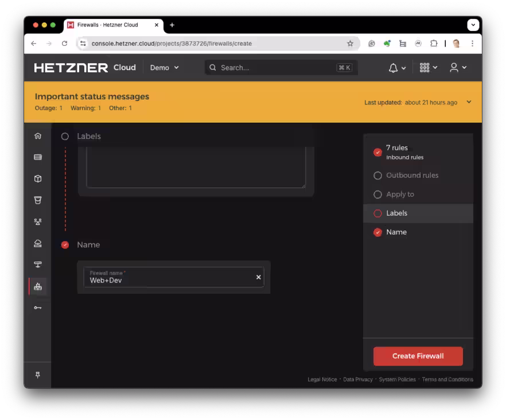This screenshot has height=420, width=506.
Task: Collapse the Important status messages banner
Action: (x=469, y=101)
